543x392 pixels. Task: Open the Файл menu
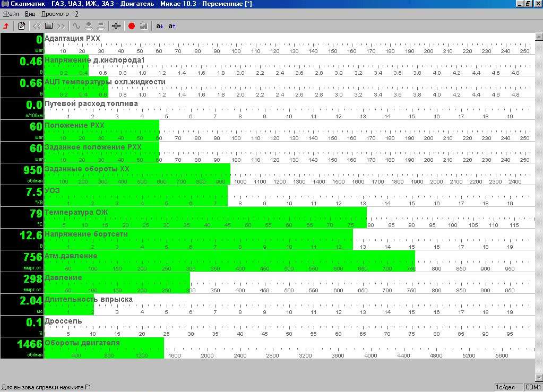tap(11, 14)
